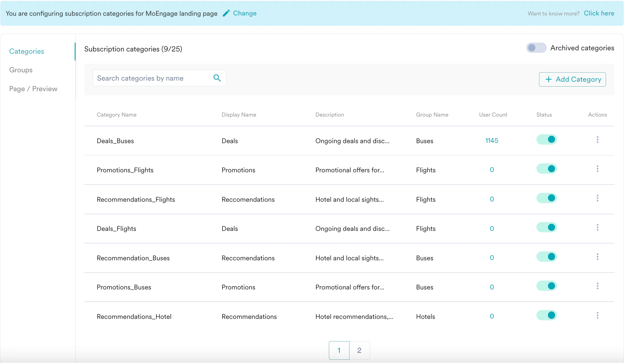The width and height of the screenshot is (624, 364).
Task: Open actions menu for Promotions_Flights row
Action: pos(597,169)
